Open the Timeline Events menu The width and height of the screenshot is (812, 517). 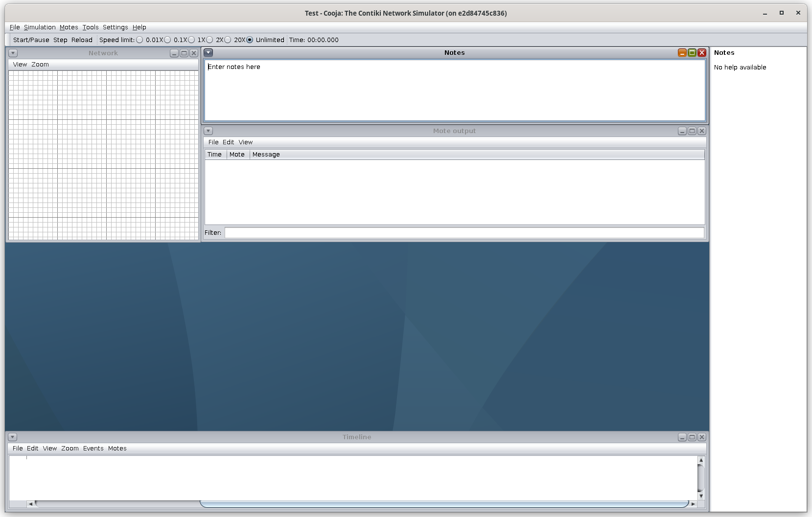point(93,449)
